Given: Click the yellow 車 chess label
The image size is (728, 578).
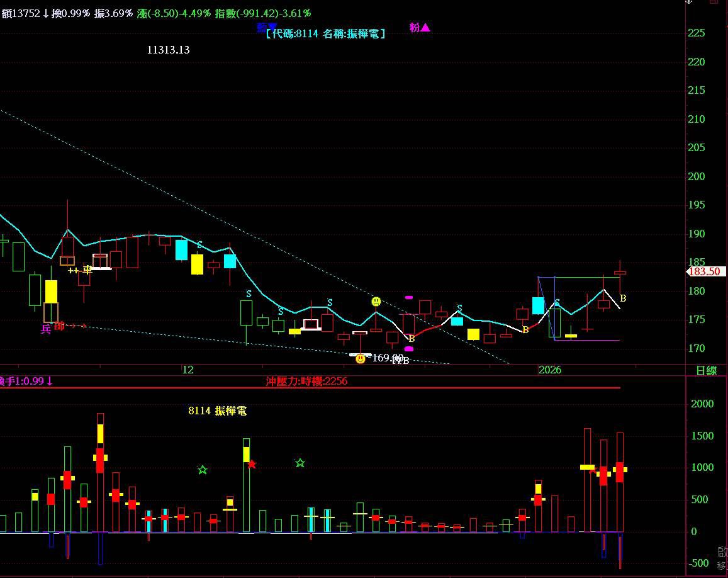Looking at the screenshot, I should 87,270.
